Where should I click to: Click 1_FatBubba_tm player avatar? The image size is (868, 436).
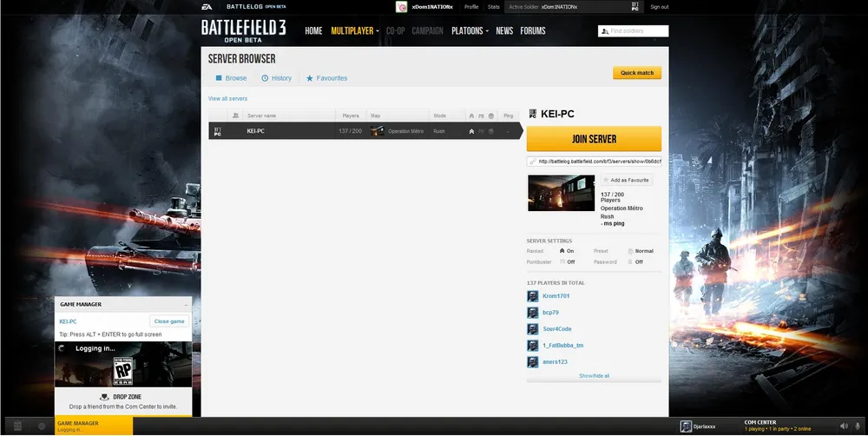(x=533, y=346)
